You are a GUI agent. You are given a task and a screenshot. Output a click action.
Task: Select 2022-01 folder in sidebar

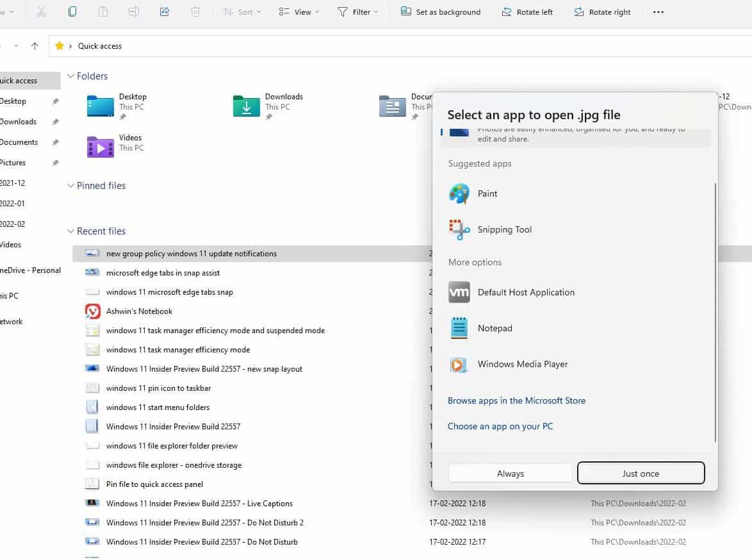click(12, 204)
